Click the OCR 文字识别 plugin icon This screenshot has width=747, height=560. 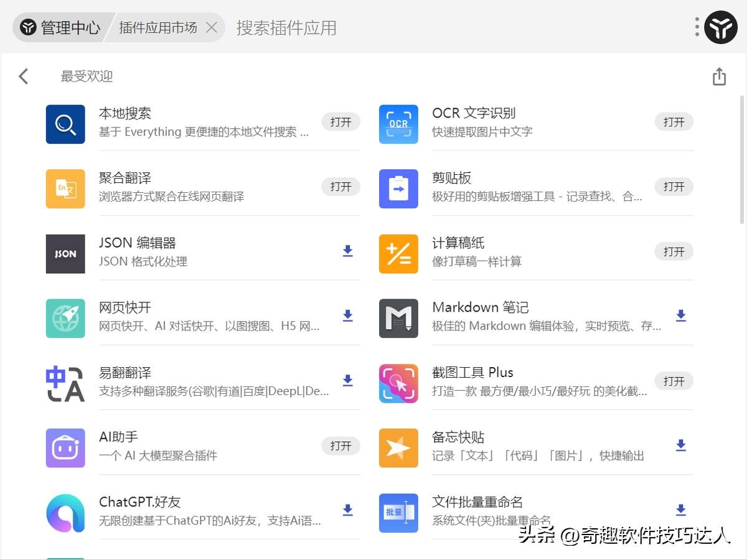[398, 124]
